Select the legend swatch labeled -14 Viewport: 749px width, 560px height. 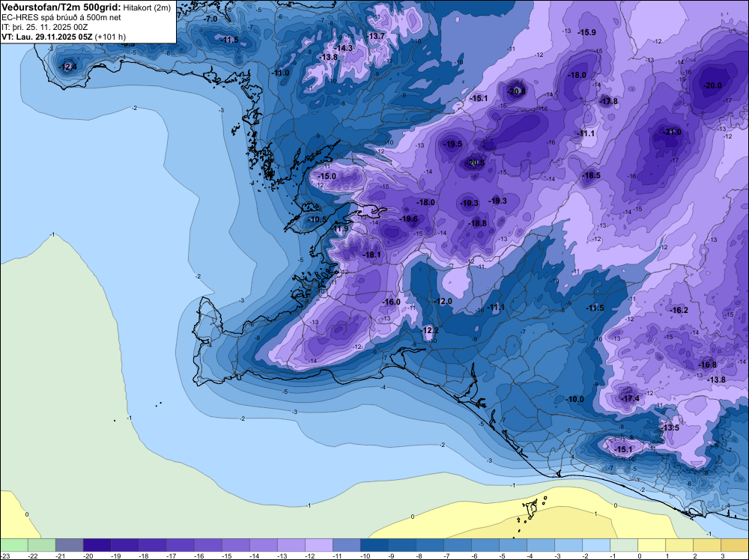point(263,545)
